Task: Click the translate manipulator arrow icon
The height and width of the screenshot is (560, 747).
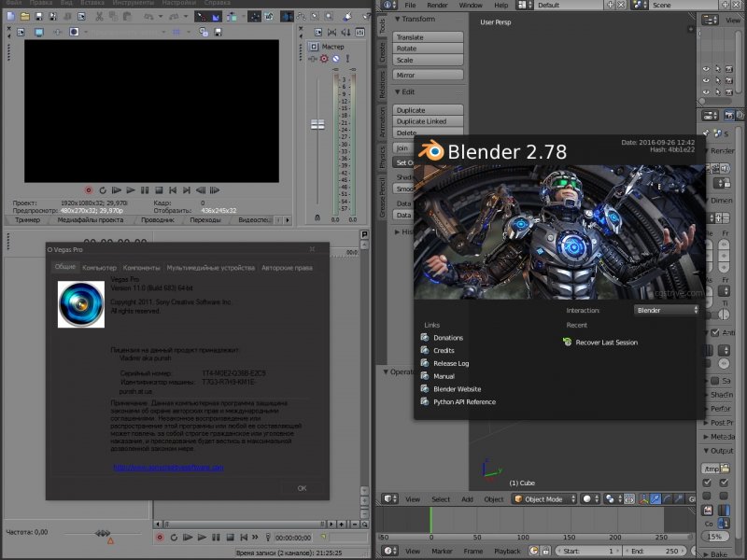Action: (x=655, y=499)
